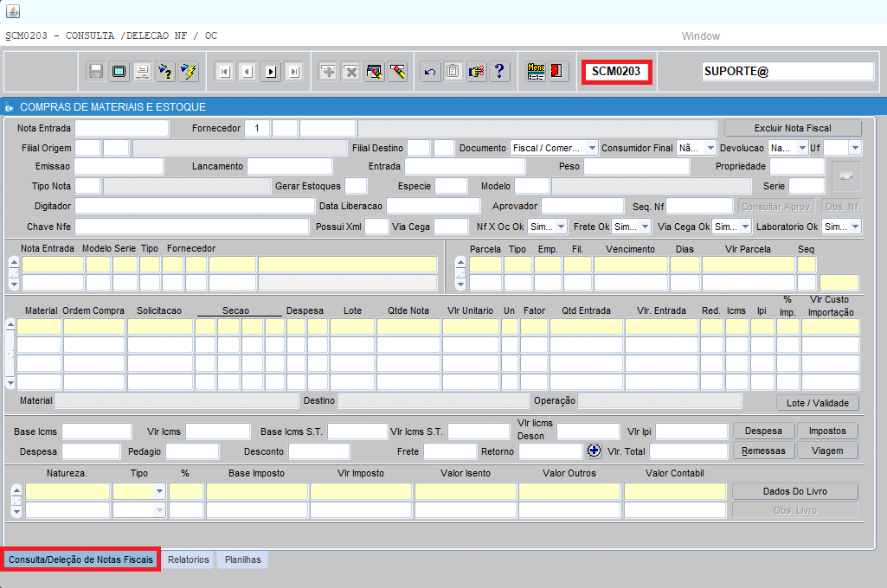Open the Uf dropdown
Image resolution: width=887 pixels, height=588 pixels.
855,148
